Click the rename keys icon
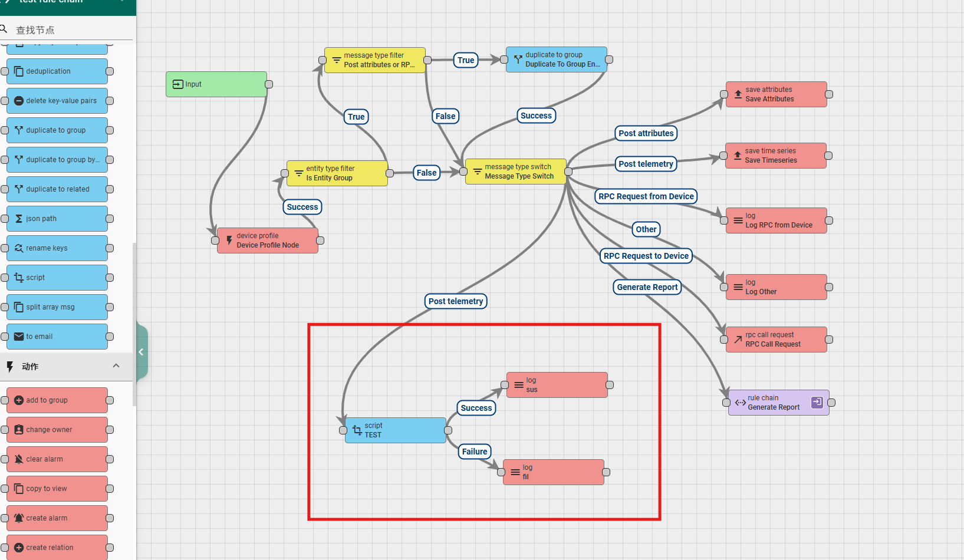Viewport: 964px width, 560px height. tap(19, 248)
